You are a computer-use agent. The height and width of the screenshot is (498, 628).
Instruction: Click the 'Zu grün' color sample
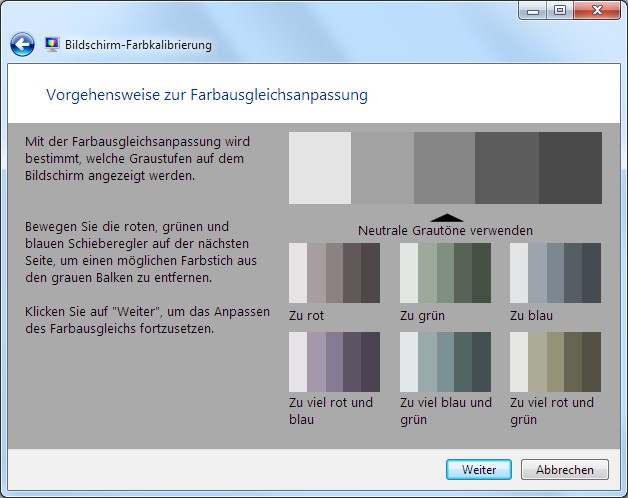click(x=445, y=273)
